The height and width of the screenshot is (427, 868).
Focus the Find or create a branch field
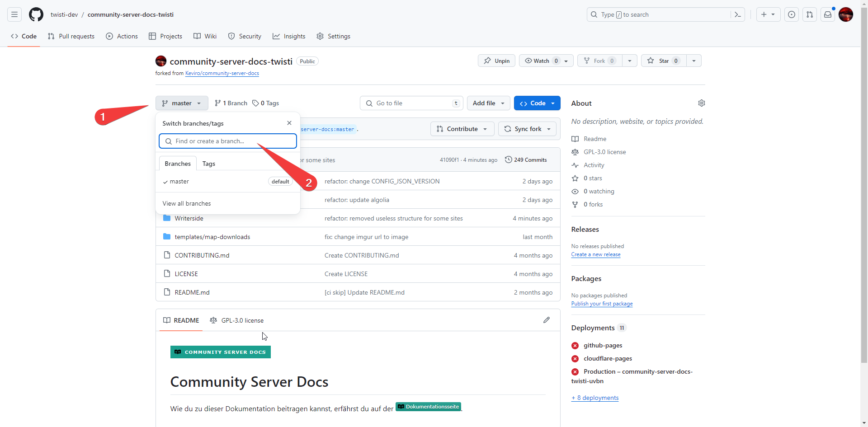228,141
